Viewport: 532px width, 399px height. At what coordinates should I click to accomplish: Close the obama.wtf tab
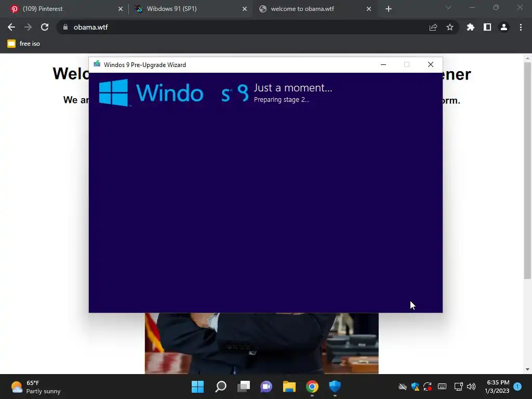coord(369,9)
